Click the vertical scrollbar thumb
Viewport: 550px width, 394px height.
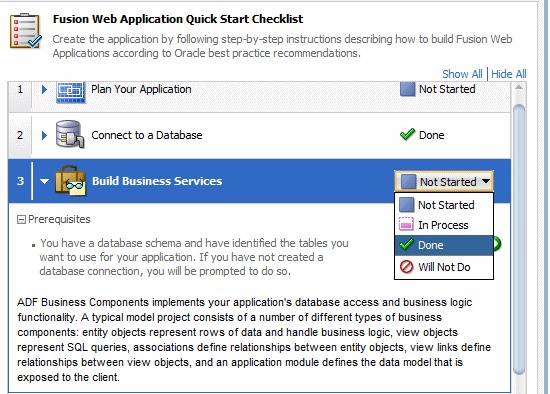tap(519, 240)
